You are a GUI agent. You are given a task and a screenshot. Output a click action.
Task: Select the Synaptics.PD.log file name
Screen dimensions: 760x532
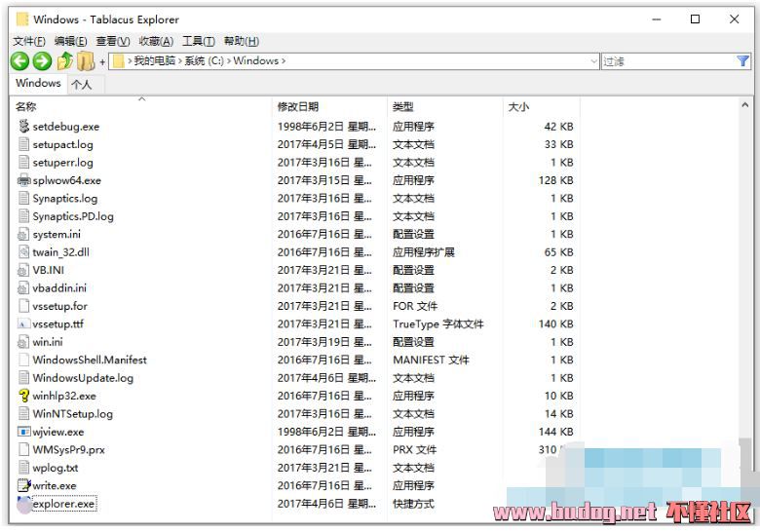(x=73, y=216)
